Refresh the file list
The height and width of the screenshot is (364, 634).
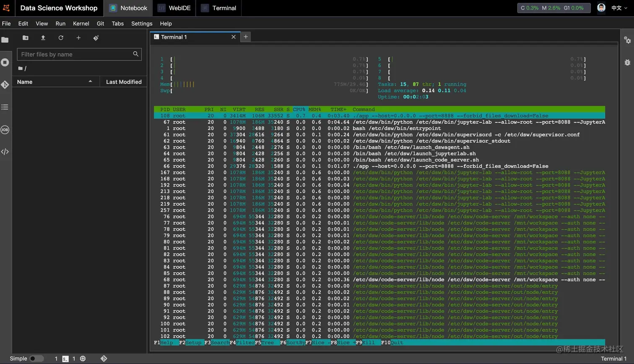61,38
